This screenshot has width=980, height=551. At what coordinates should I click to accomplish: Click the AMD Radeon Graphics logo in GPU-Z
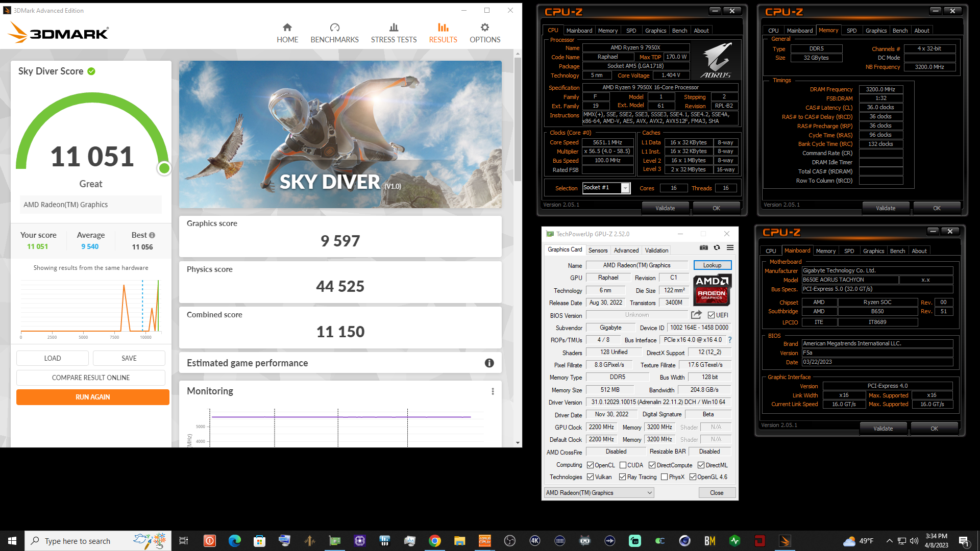tap(712, 289)
